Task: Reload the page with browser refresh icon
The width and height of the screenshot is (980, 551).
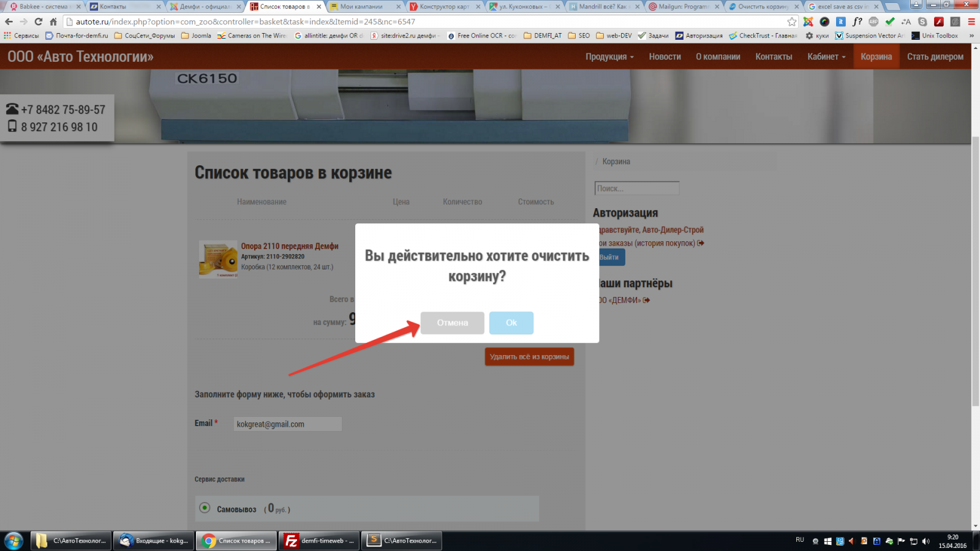Action: pyautogui.click(x=38, y=21)
